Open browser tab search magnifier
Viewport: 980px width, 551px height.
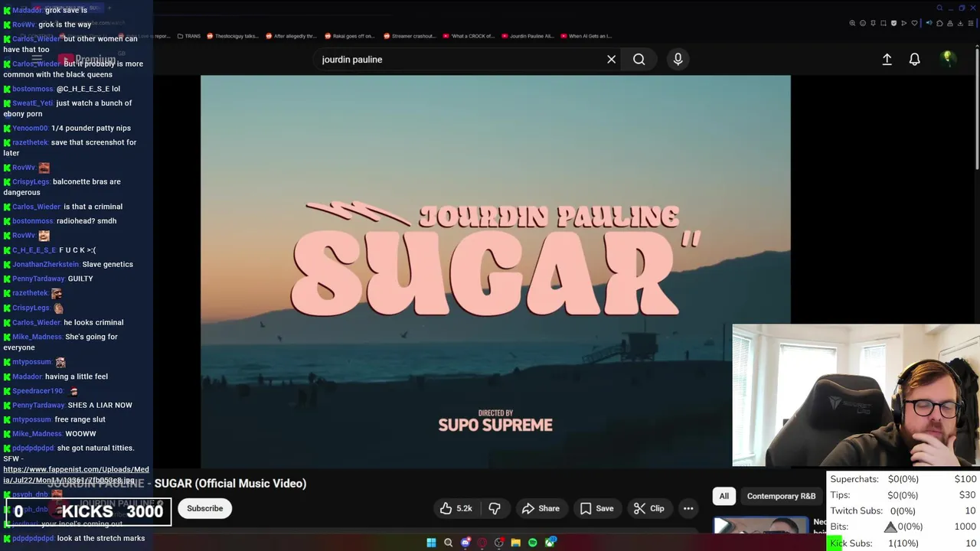point(939,8)
